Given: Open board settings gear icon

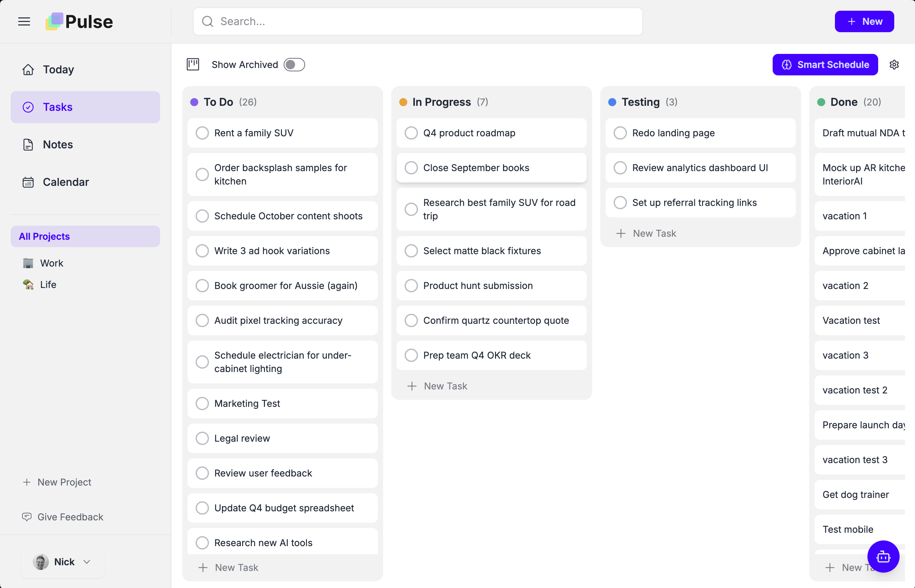Looking at the screenshot, I should click(x=894, y=65).
